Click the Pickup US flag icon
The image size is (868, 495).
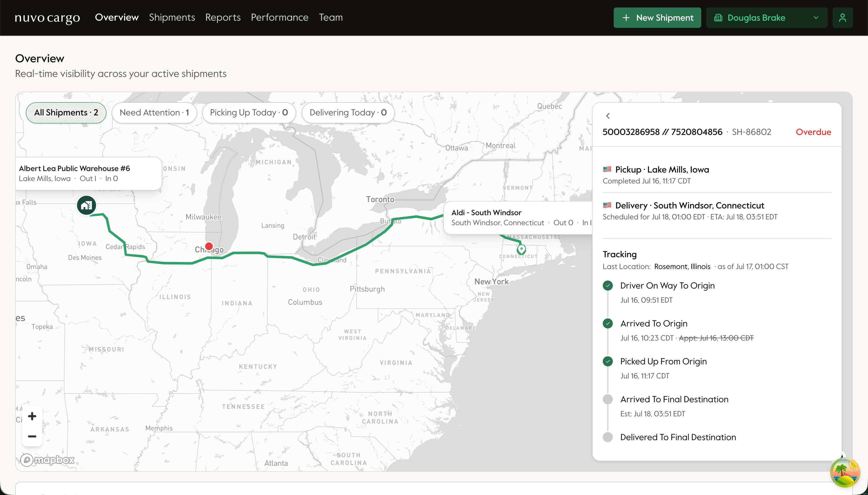[607, 169]
